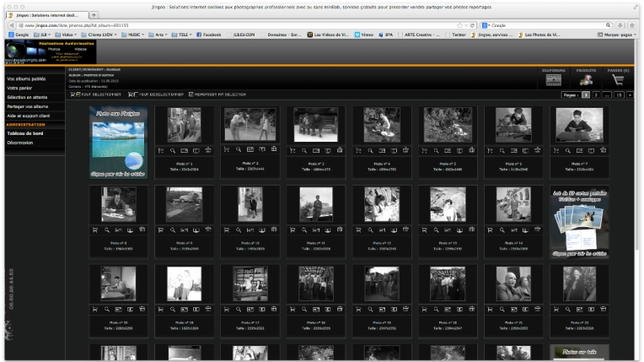Click card icon under Photo n° 2
The image size is (644, 362).
pyautogui.click(x=250, y=149)
